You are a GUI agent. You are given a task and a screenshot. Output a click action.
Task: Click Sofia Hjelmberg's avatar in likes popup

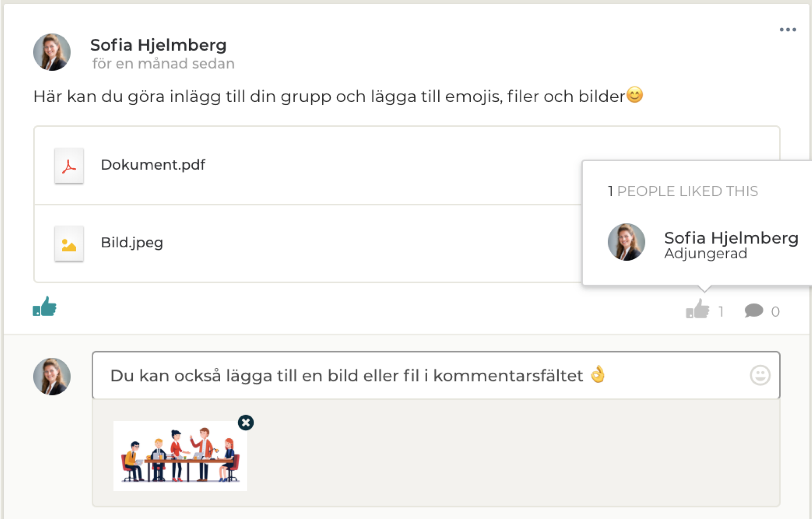pyautogui.click(x=626, y=242)
